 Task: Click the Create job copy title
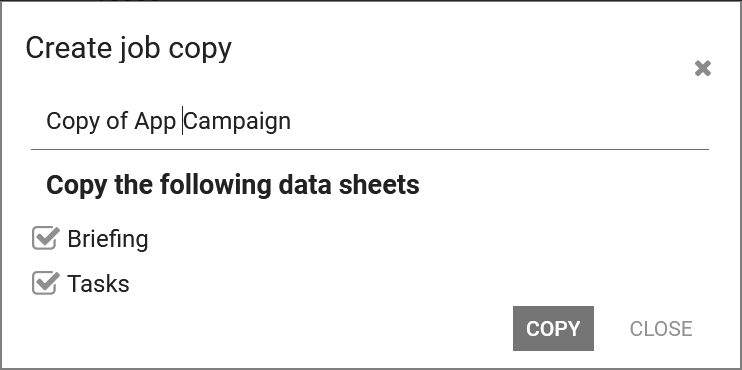tap(129, 49)
